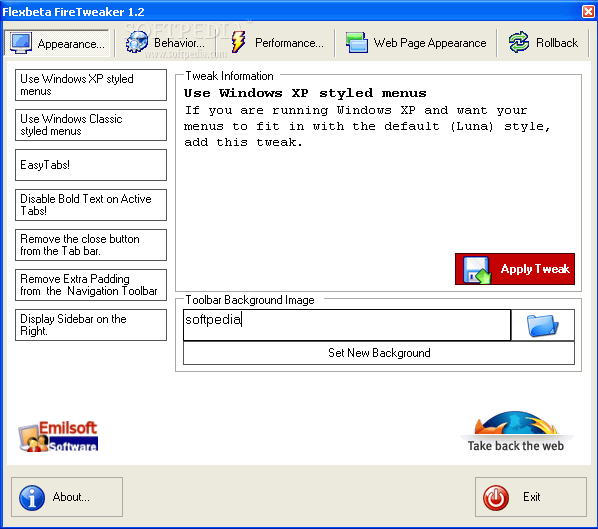Click the floppy disk icon on Apply Tweak
Image resolution: width=598 pixels, height=529 pixels.
coord(477,270)
